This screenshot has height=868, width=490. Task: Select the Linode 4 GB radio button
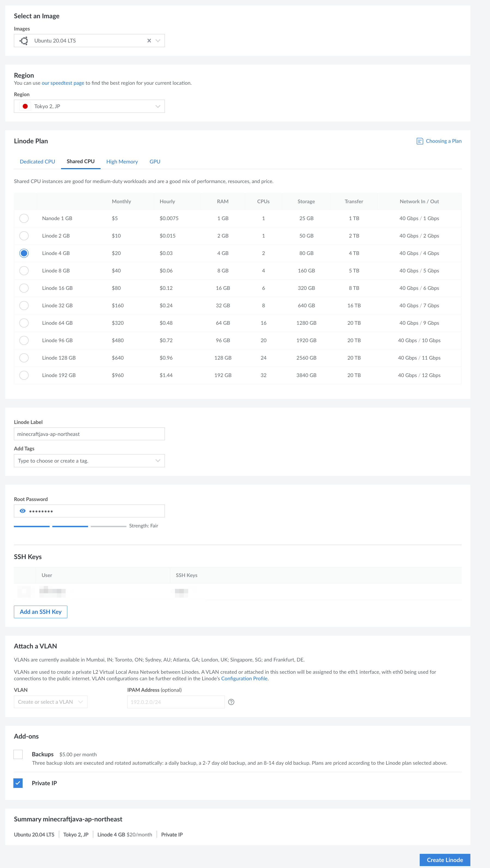[x=24, y=253]
